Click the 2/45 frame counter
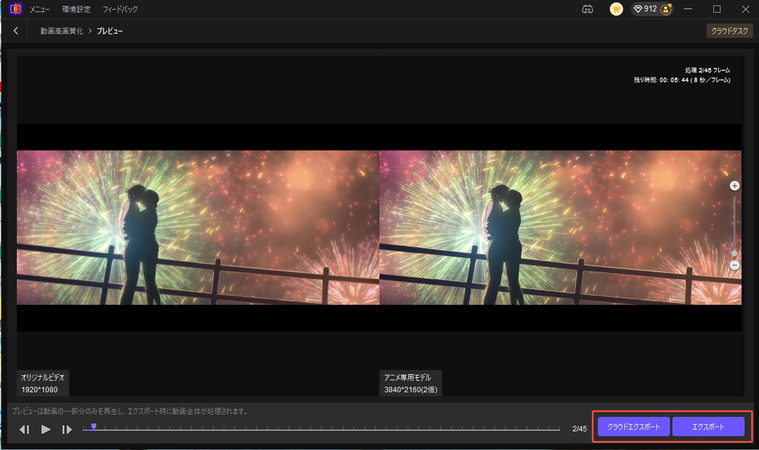The height and width of the screenshot is (450, 759). click(x=579, y=429)
